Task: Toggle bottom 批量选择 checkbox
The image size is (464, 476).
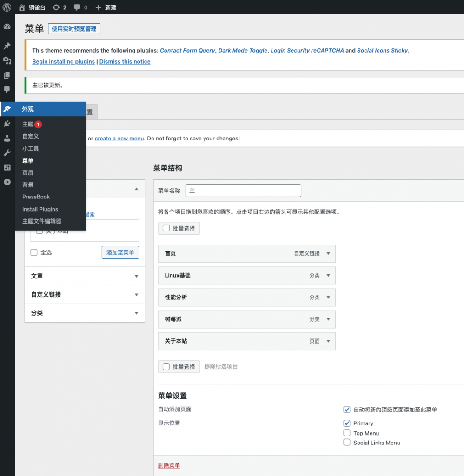Action: (x=166, y=367)
